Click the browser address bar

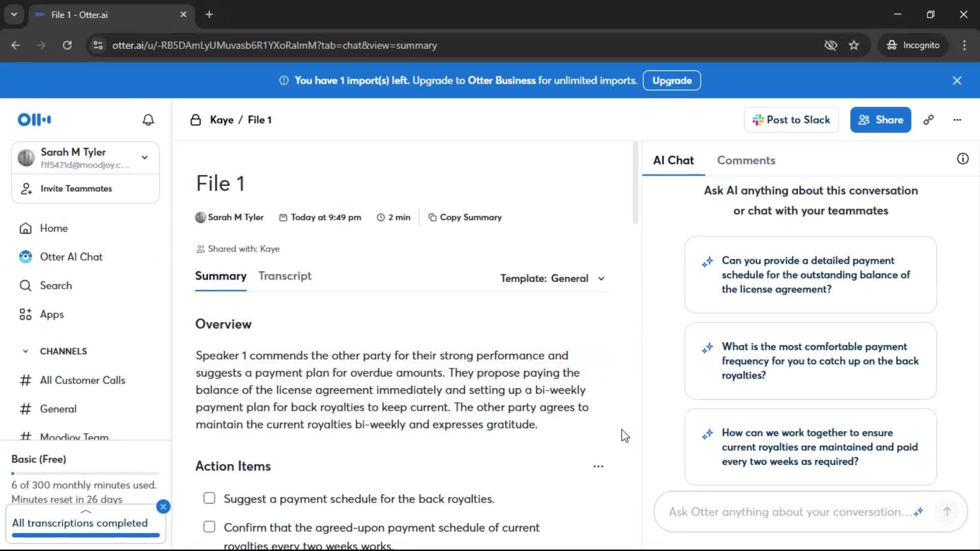click(x=459, y=45)
